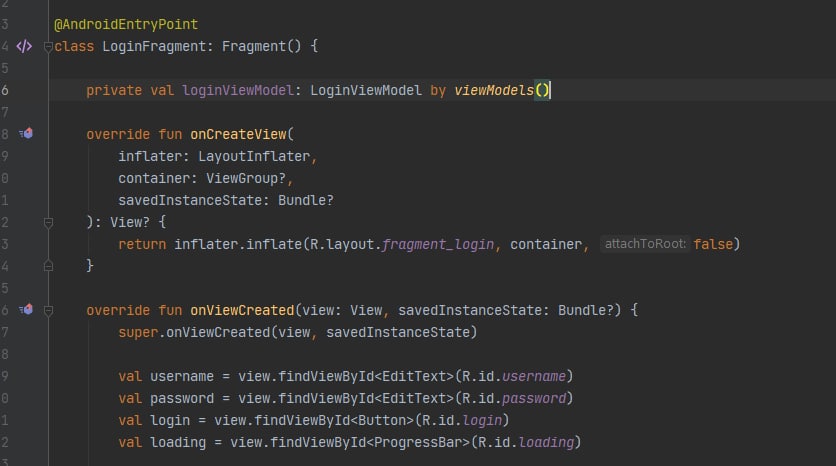Click 'password' variable declaration
The image size is (836, 466).
coord(182,398)
